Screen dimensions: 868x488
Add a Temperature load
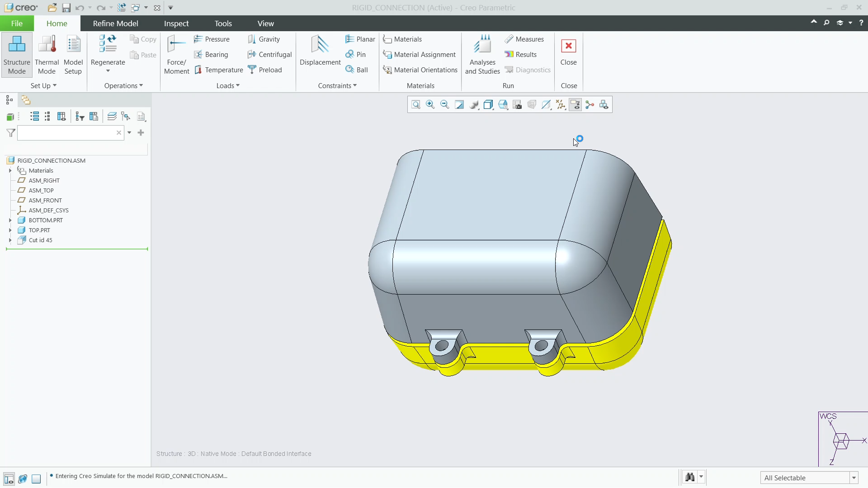point(218,70)
